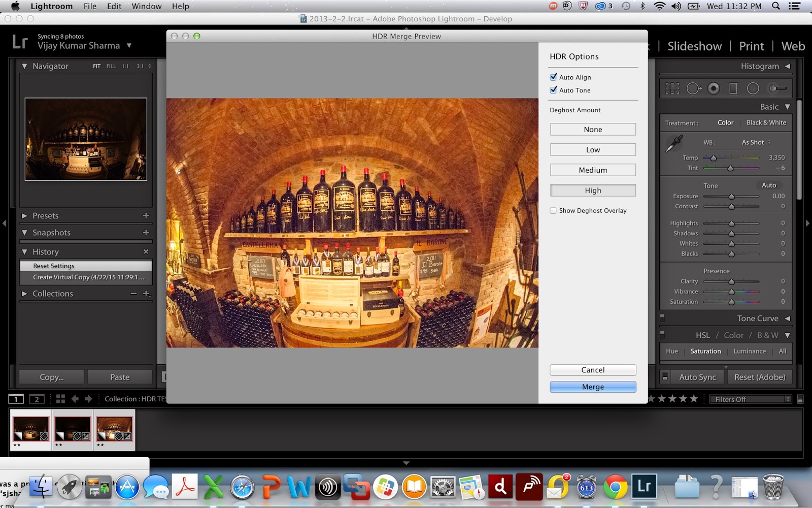Open the WB As Shot dropdown
Viewport: 812px width, 508px height.
tap(756, 142)
